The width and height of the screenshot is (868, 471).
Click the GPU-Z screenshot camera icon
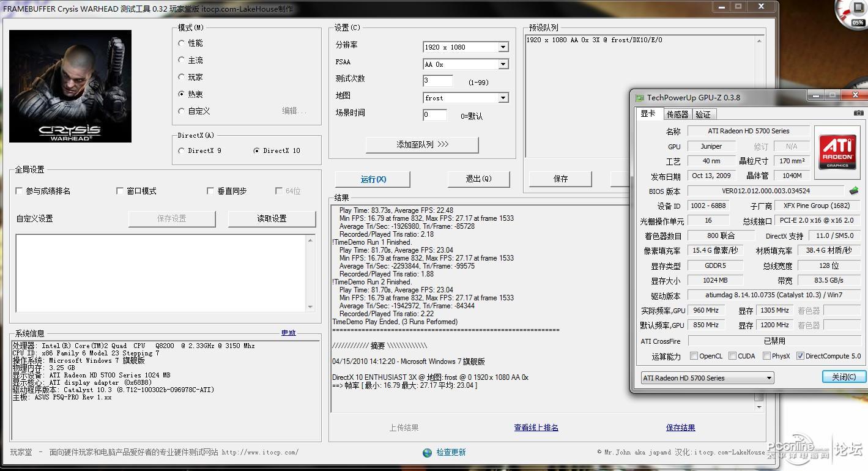pyautogui.click(x=859, y=113)
